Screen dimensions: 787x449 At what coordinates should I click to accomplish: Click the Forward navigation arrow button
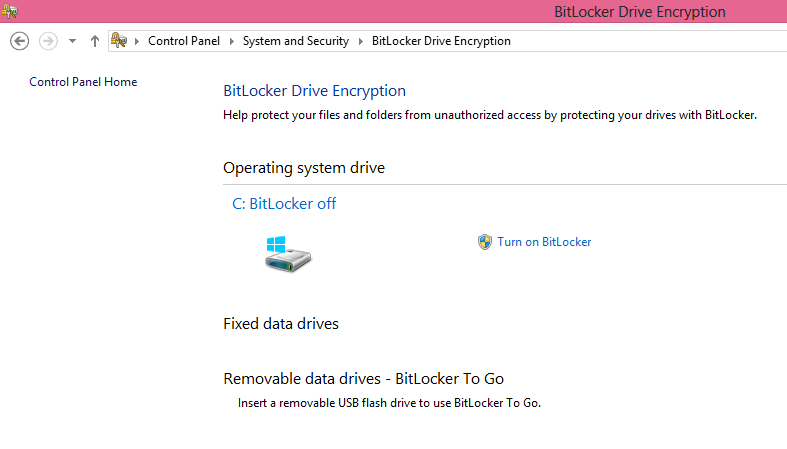point(48,41)
